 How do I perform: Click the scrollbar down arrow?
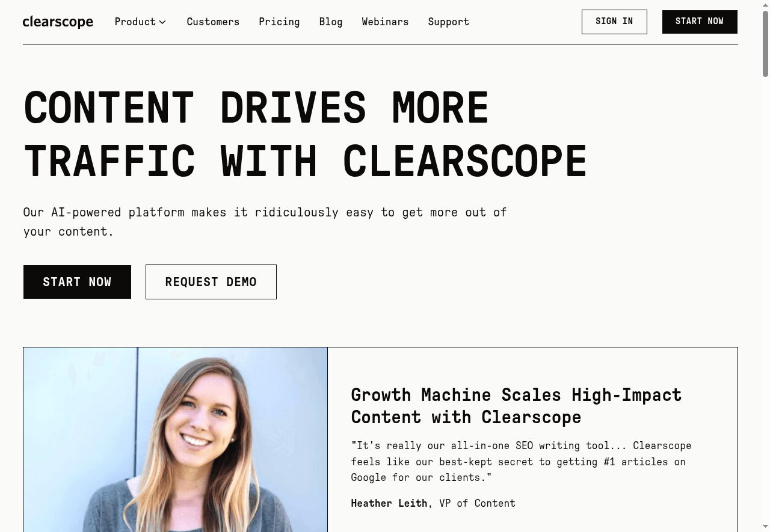765,527
